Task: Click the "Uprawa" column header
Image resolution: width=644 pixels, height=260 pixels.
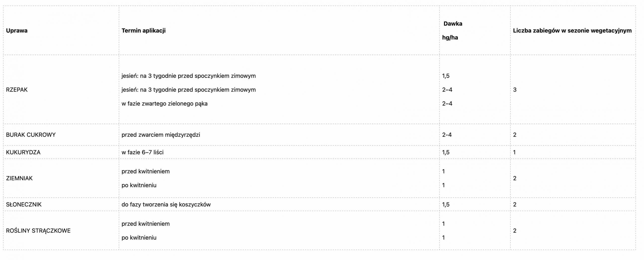Action: coord(17,31)
